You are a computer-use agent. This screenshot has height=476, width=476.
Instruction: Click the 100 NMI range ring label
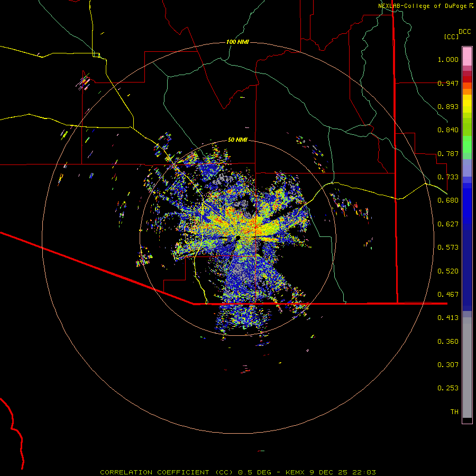point(237,42)
